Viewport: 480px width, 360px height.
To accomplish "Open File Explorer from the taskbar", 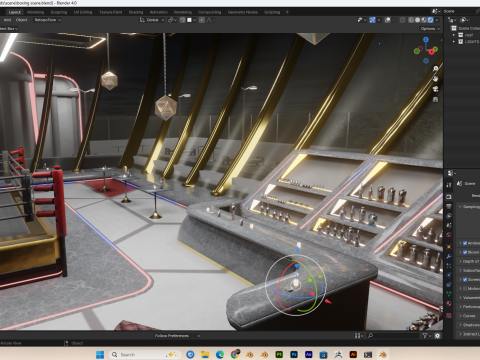I will [205, 354].
